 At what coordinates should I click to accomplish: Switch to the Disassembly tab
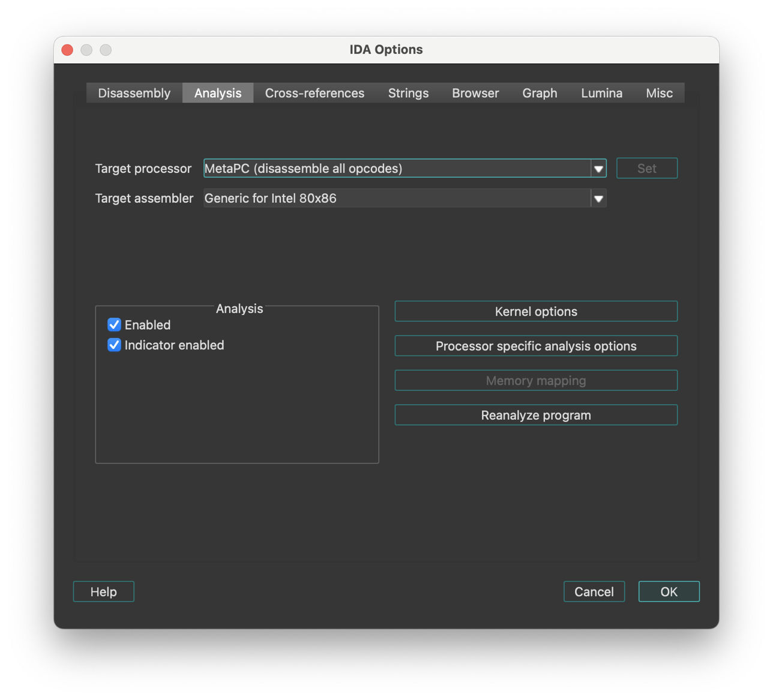[134, 93]
